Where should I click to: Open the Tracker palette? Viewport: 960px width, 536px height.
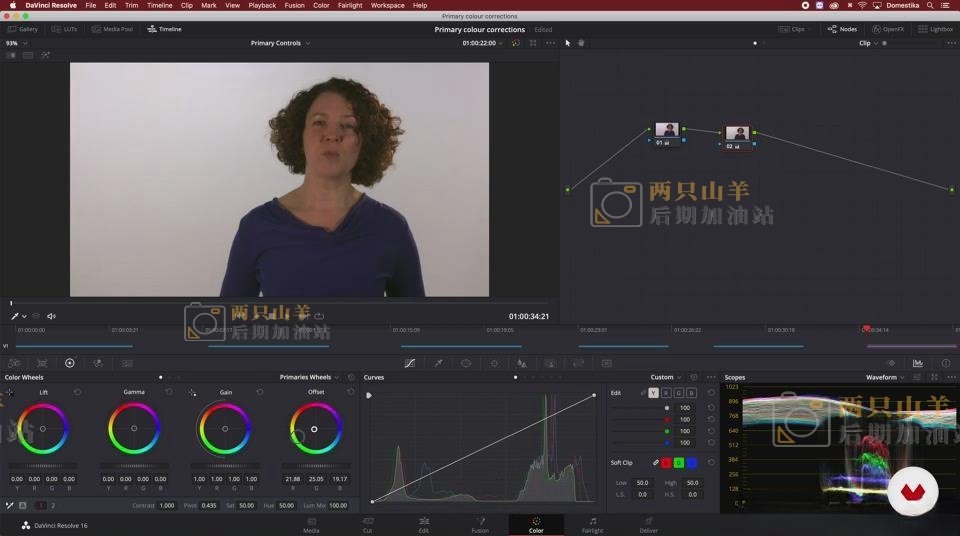pyautogui.click(x=494, y=363)
